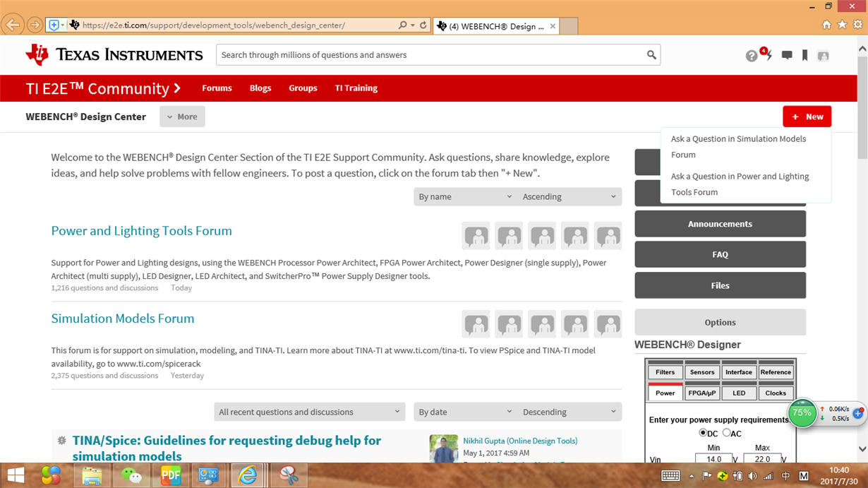Open the Groups menu
The width and height of the screenshot is (868, 488).
point(303,88)
